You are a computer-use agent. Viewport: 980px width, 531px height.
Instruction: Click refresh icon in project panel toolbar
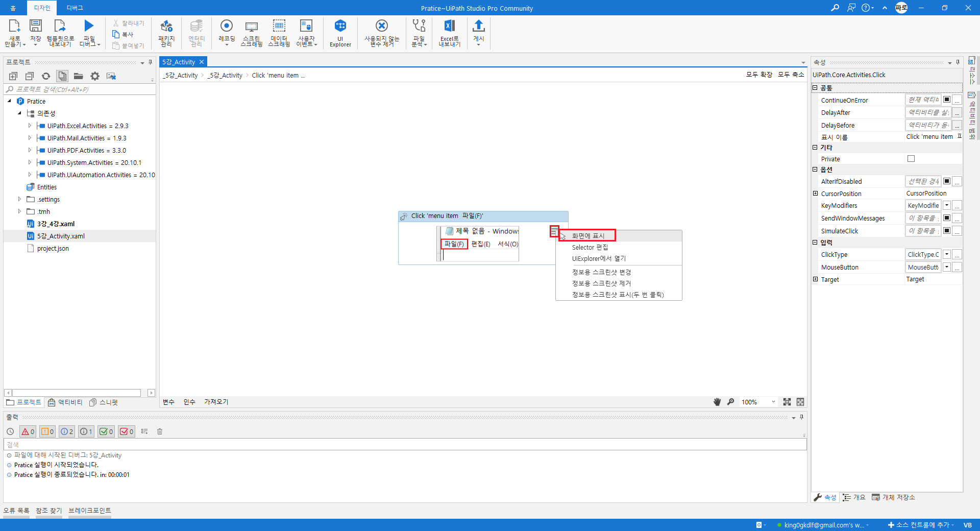pyautogui.click(x=46, y=76)
